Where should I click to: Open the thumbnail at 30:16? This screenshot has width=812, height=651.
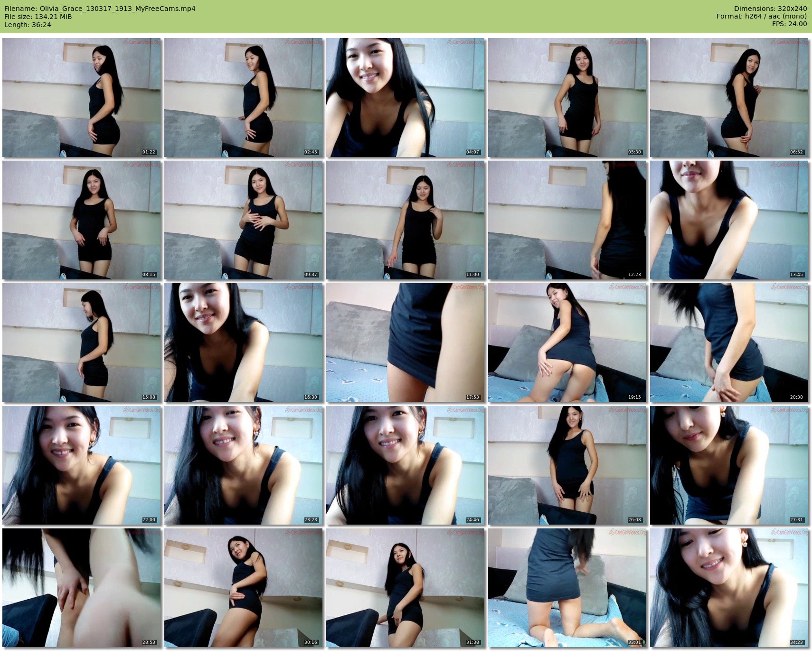(244, 588)
